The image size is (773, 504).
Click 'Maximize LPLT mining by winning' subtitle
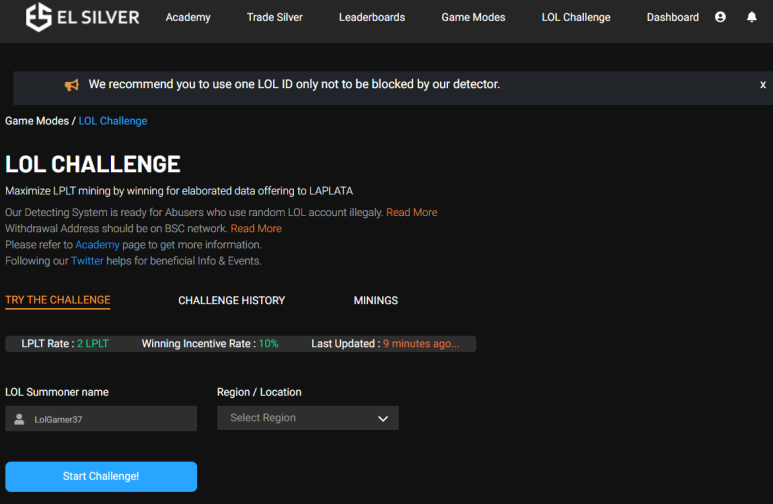pyautogui.click(x=179, y=191)
